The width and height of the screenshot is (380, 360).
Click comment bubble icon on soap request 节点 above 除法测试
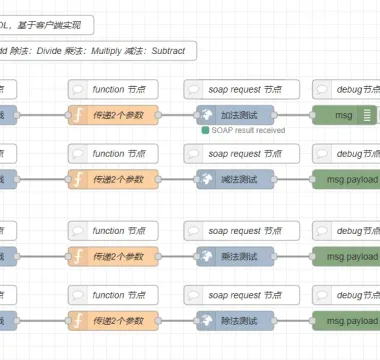click(x=193, y=295)
